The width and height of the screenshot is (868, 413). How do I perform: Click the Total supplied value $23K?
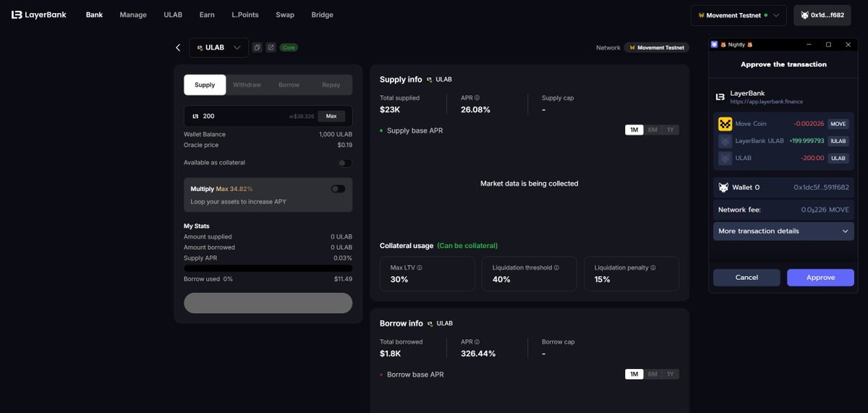coord(390,110)
